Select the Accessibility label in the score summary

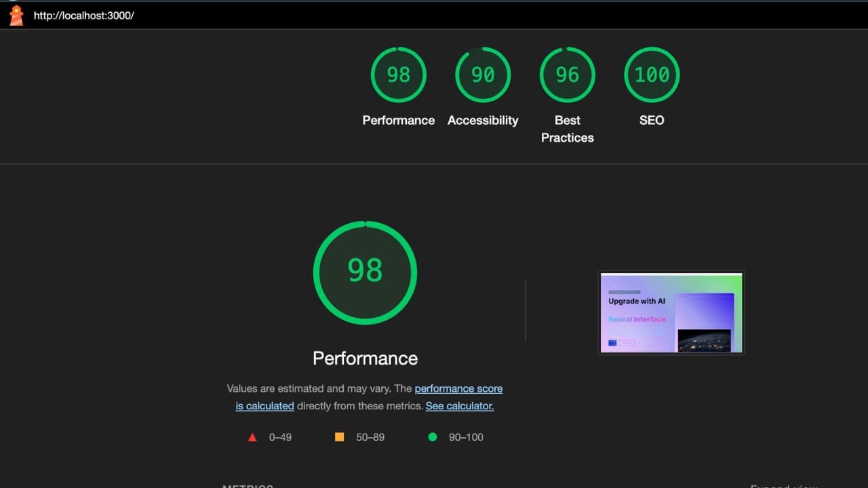(x=483, y=120)
